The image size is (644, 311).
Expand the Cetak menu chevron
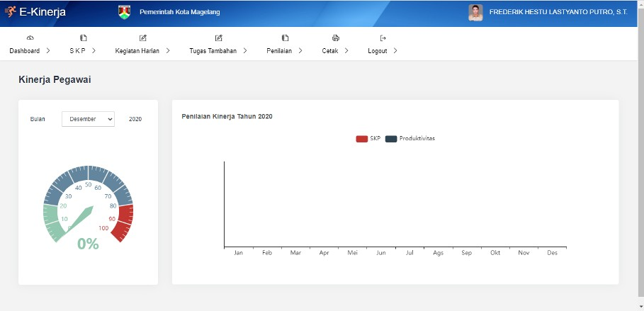coord(346,51)
